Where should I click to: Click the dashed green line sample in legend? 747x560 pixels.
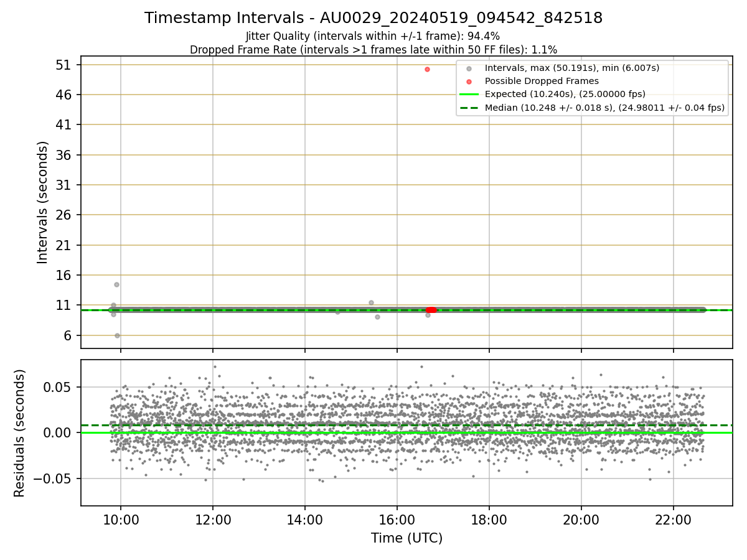469,108
